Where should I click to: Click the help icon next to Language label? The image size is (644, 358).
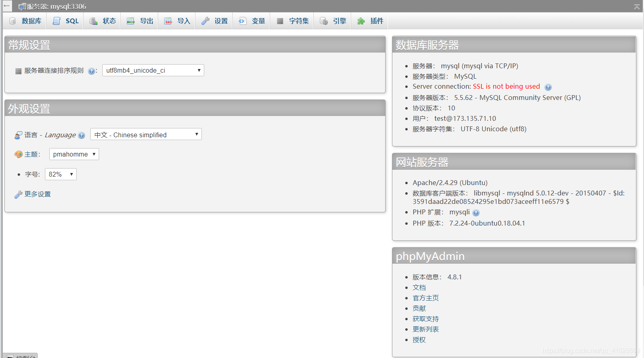[81, 135]
